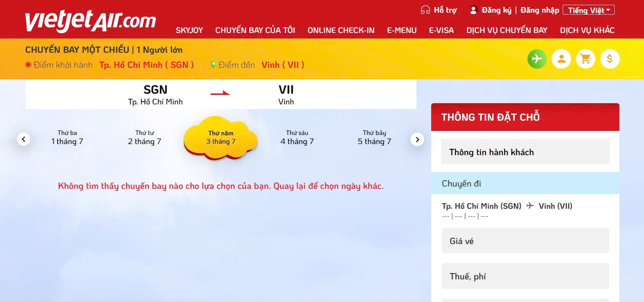Click the no flights found red message
Image resolution: width=644 pixels, height=302 pixels.
[221, 186]
